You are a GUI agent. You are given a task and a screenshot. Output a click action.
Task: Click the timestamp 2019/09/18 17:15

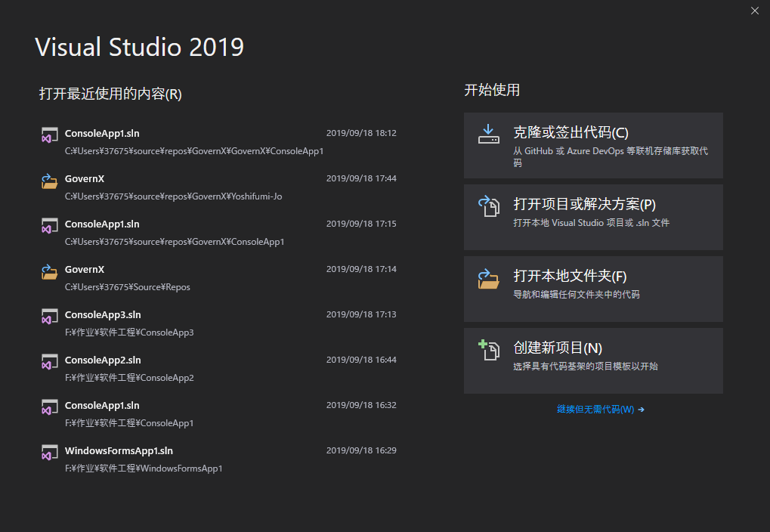point(361,224)
